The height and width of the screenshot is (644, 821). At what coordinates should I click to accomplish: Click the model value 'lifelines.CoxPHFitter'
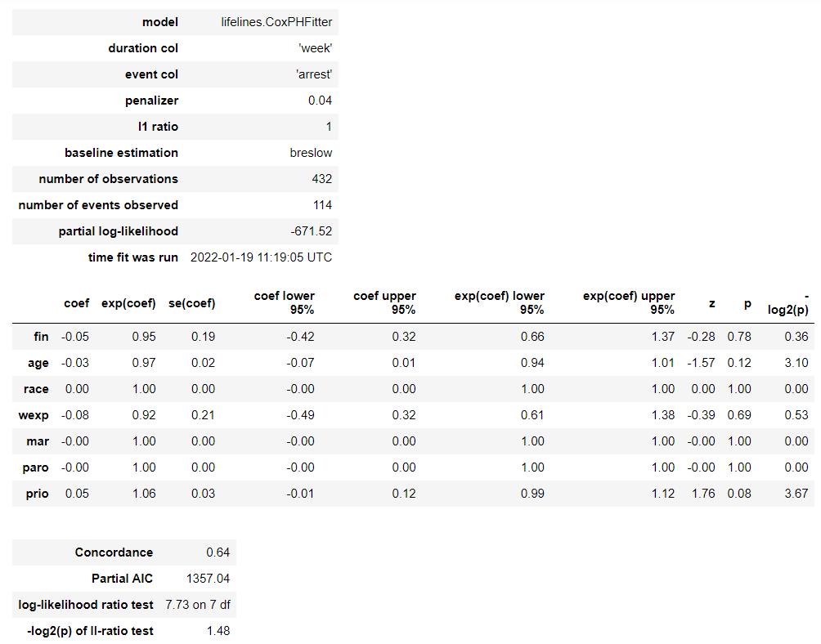point(276,22)
